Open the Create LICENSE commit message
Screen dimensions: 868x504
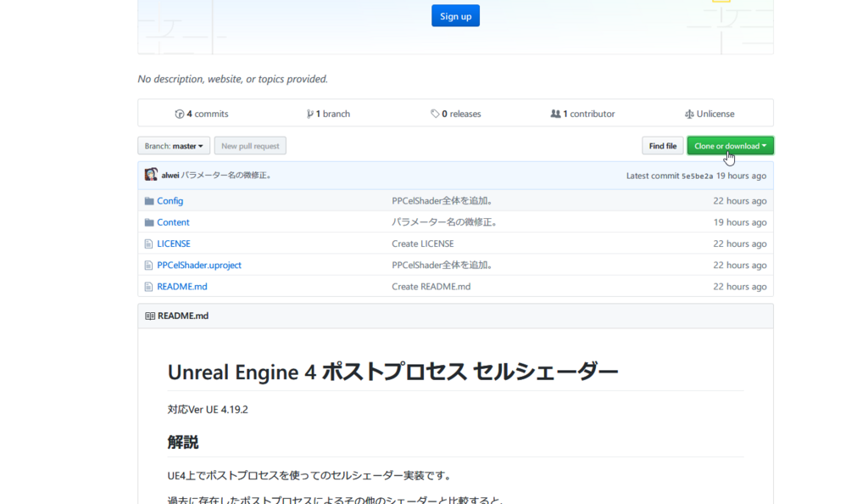[423, 244]
